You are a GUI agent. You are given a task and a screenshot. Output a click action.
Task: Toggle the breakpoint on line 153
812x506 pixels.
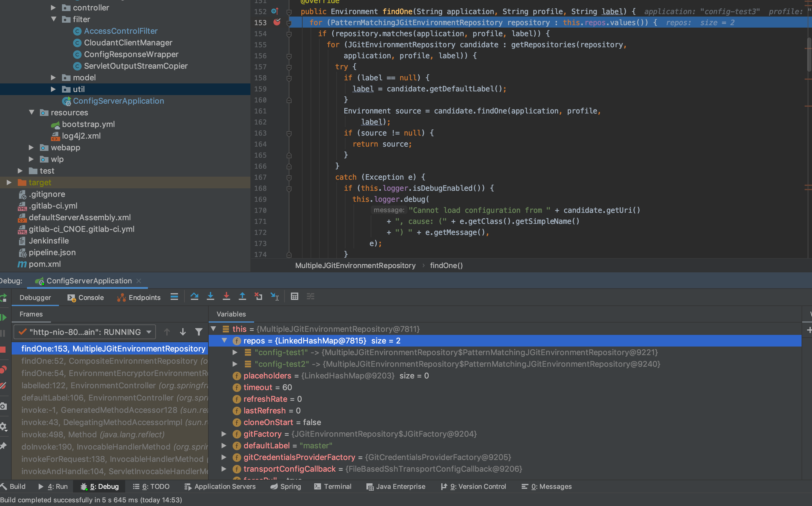coord(277,22)
